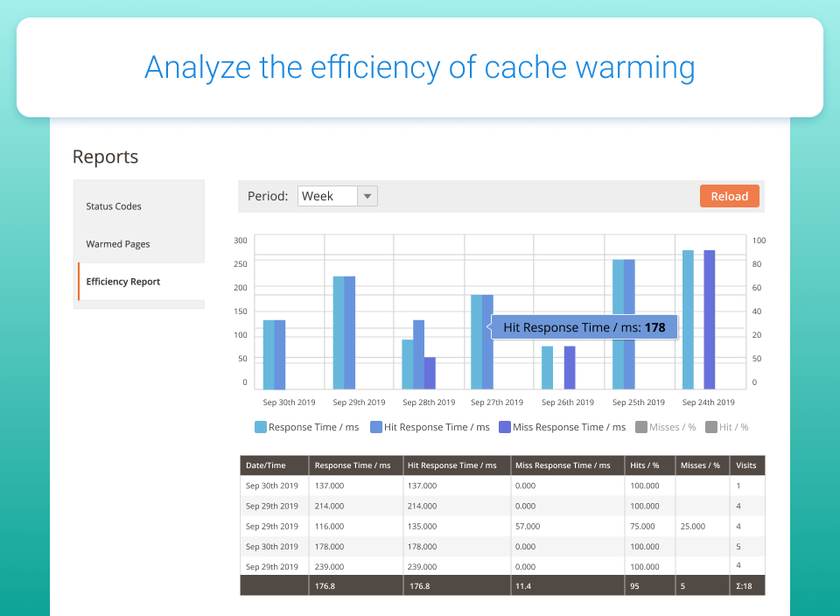This screenshot has width=840, height=616.
Task: Click the Sep 24th 2019 miss response bar
Action: point(710,319)
